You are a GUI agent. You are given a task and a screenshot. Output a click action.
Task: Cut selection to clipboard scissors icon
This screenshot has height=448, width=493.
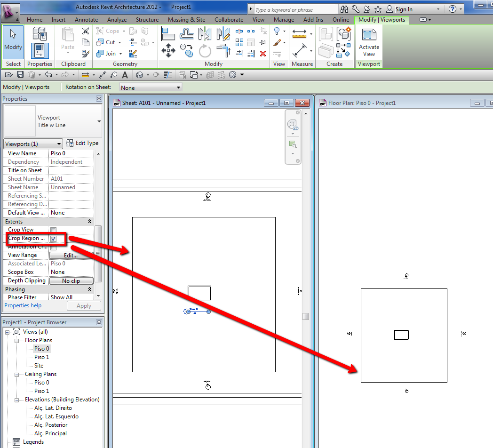tap(86, 31)
